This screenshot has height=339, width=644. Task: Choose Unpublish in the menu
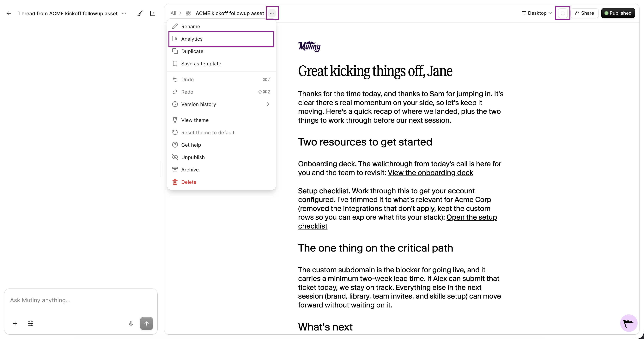222,157
